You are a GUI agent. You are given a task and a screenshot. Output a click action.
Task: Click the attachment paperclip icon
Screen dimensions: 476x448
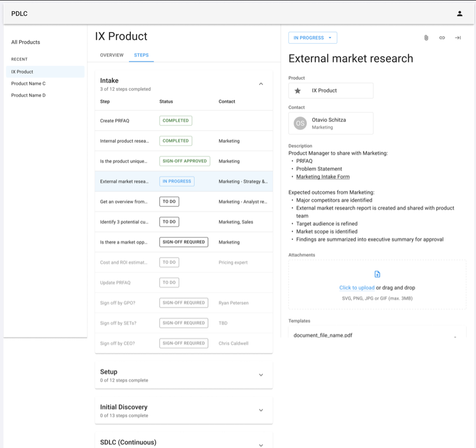[426, 37]
